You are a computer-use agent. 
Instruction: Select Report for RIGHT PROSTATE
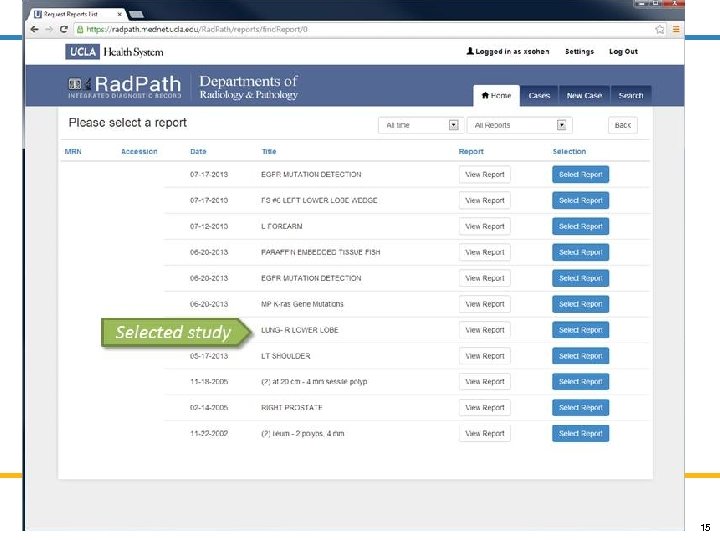coord(580,408)
